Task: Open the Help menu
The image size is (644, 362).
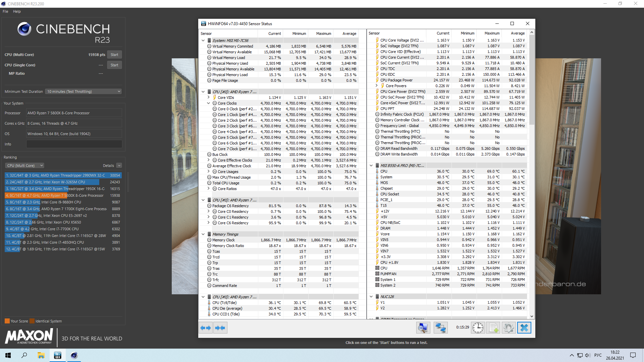Action: tap(17, 11)
